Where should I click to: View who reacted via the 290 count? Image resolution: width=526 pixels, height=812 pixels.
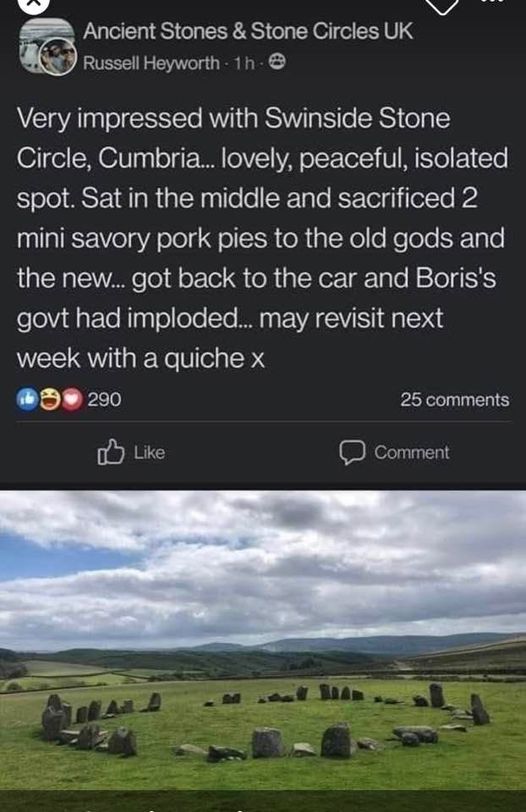click(104, 399)
